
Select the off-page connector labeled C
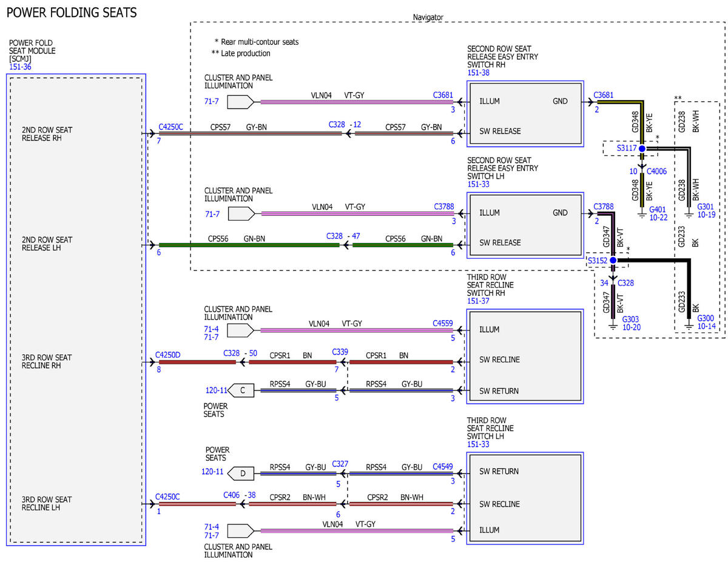pos(241,391)
